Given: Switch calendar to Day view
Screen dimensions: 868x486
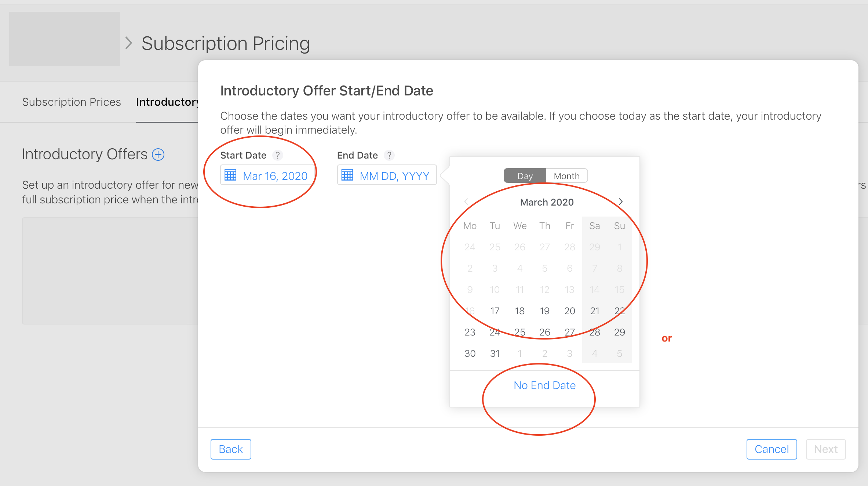Looking at the screenshot, I should [x=525, y=176].
